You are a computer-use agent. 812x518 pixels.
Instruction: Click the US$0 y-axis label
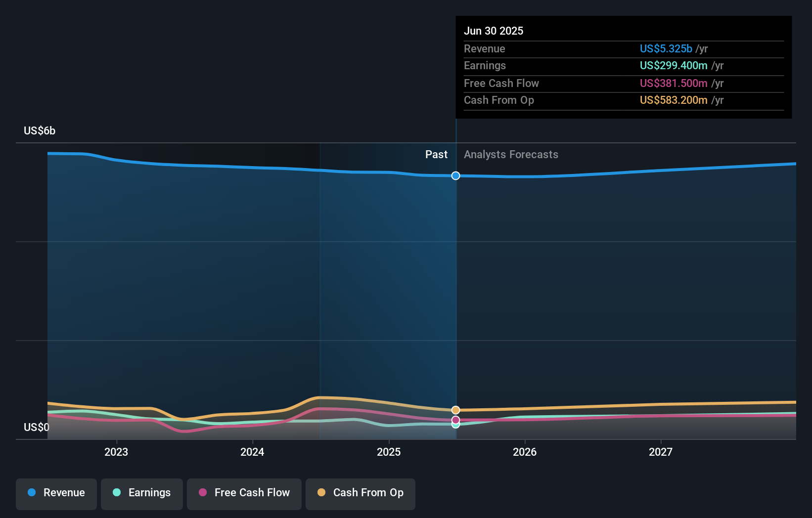coord(37,427)
